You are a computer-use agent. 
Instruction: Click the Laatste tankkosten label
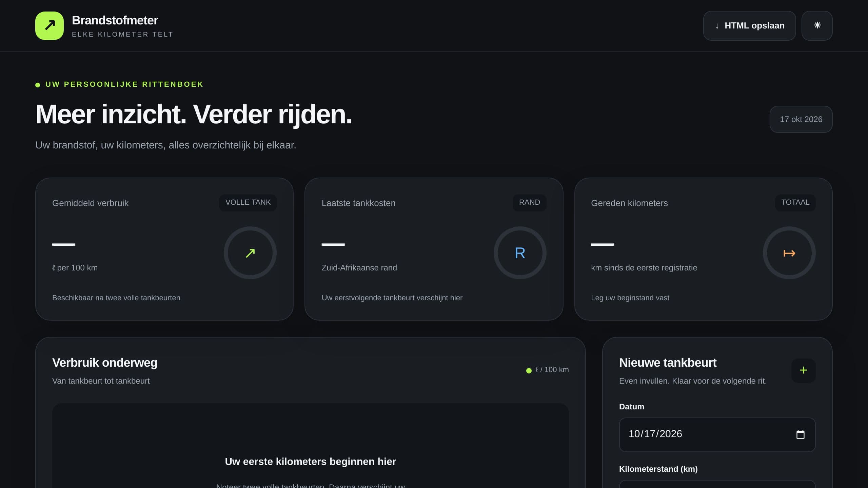click(x=358, y=203)
